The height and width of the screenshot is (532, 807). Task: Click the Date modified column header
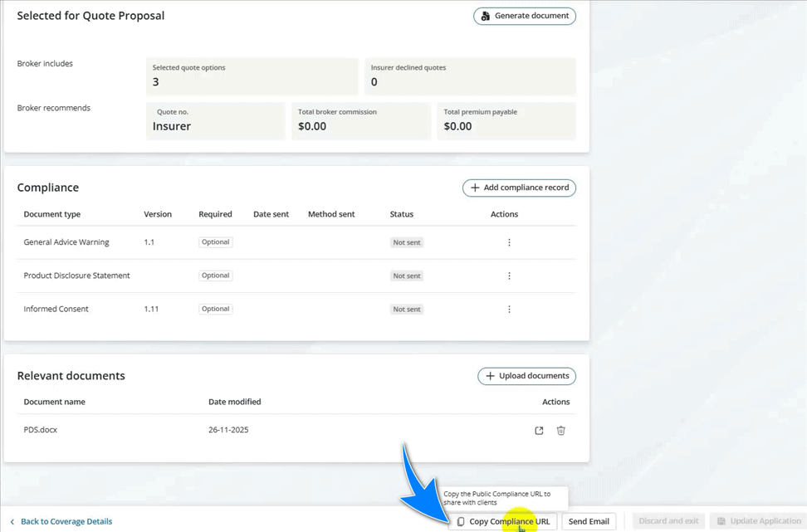click(235, 402)
